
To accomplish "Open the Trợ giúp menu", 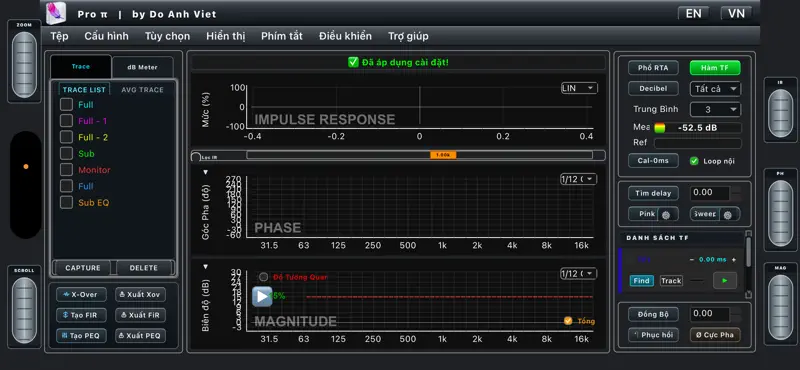I will pyautogui.click(x=408, y=36).
